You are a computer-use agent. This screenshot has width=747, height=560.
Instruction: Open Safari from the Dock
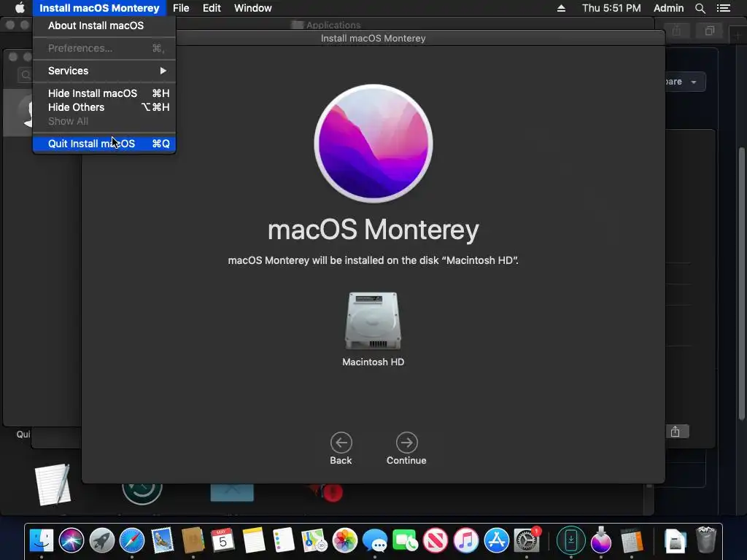(132, 540)
